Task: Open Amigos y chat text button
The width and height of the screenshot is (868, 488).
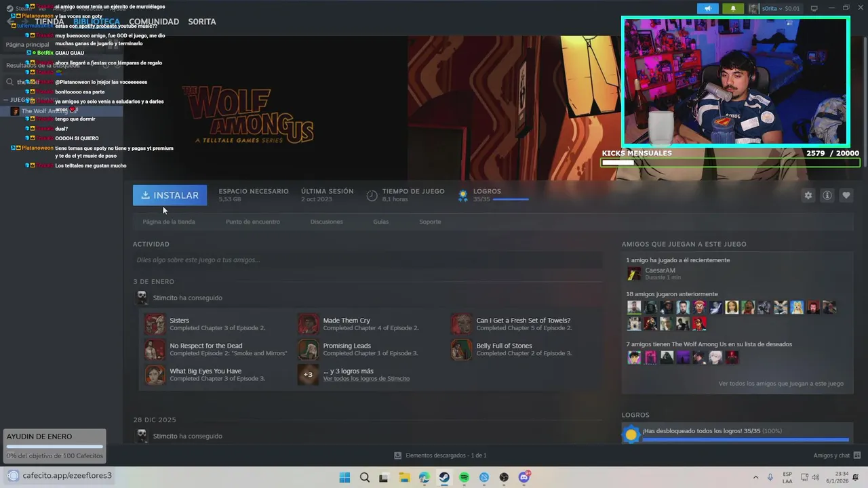Action: pyautogui.click(x=831, y=455)
